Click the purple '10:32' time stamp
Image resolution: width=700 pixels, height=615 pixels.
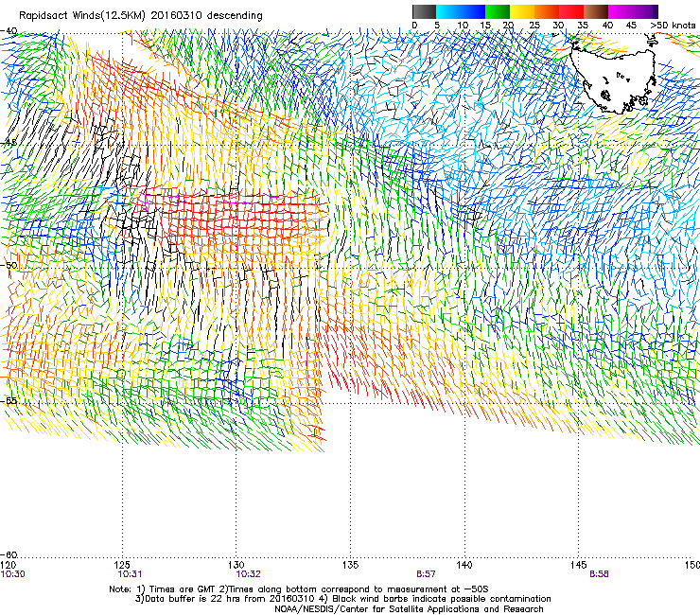point(248,574)
